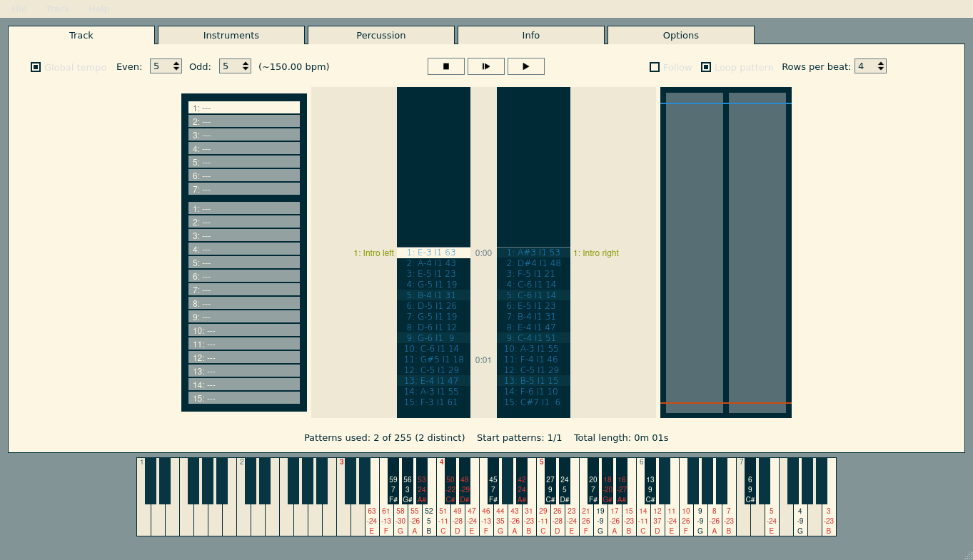
Task: Select the Track tab
Action: (81, 35)
